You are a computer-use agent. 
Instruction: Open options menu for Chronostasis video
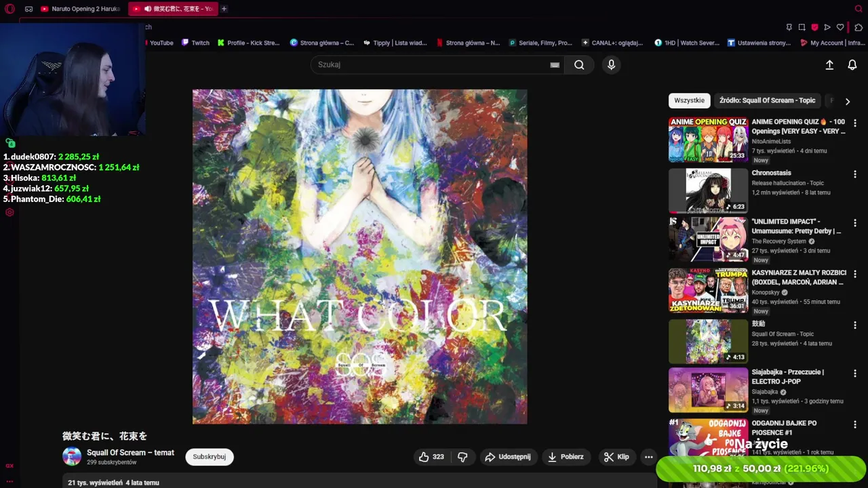[x=854, y=174]
